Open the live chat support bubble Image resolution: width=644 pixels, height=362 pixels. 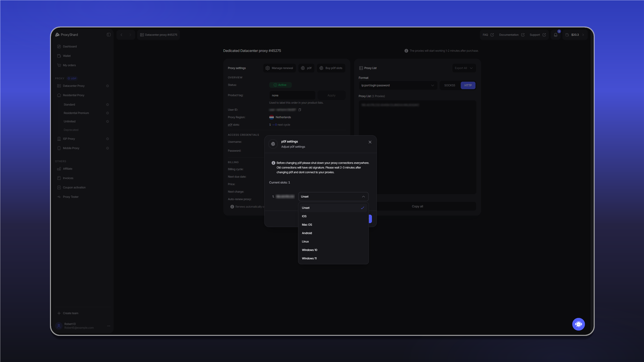pos(578,324)
